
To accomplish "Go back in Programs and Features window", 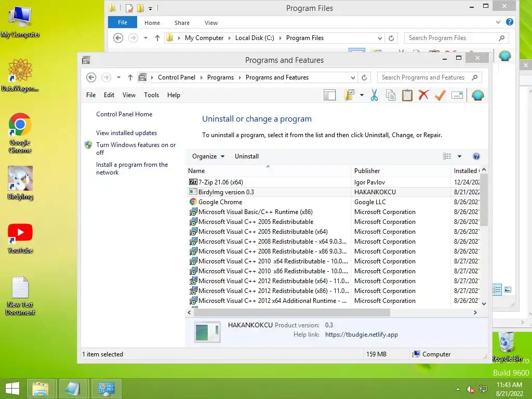I will 91,78.
